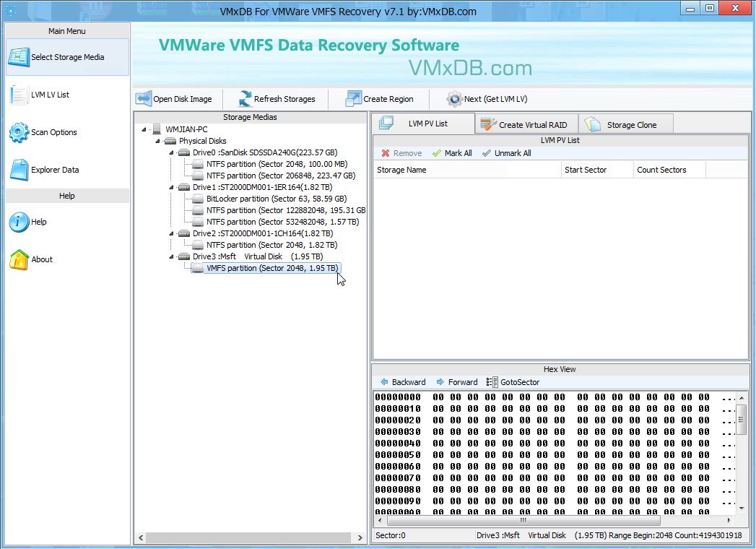Collapse the Drive1 ST2000DM001 node
This screenshot has width=756, height=549.
pos(171,187)
